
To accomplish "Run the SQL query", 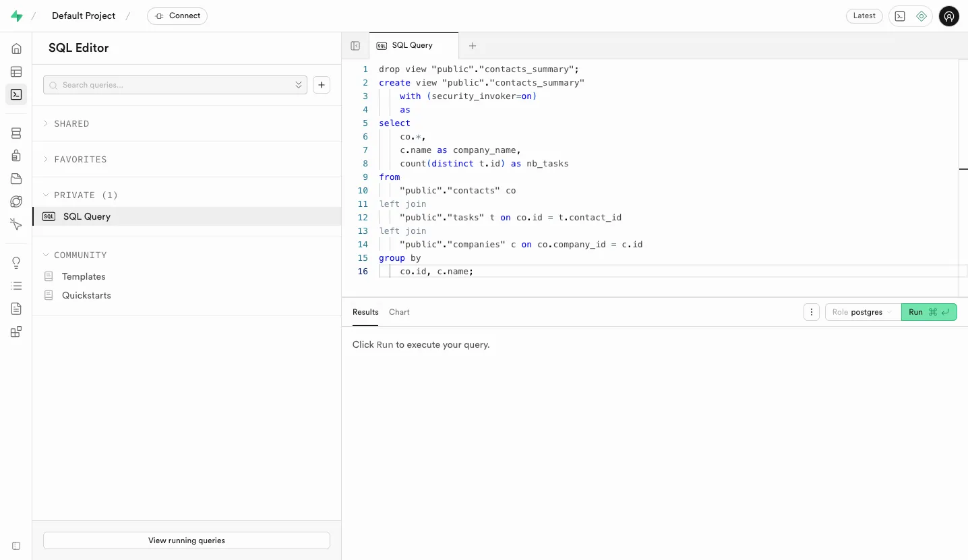I will coord(929,312).
